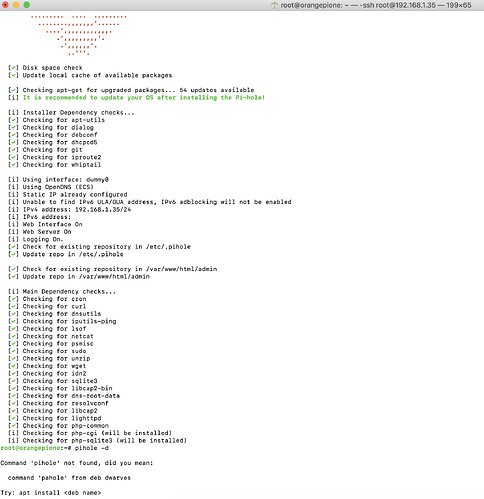Click 'Checking for whiptail' line
This screenshot has width=484, height=499.
(55, 165)
